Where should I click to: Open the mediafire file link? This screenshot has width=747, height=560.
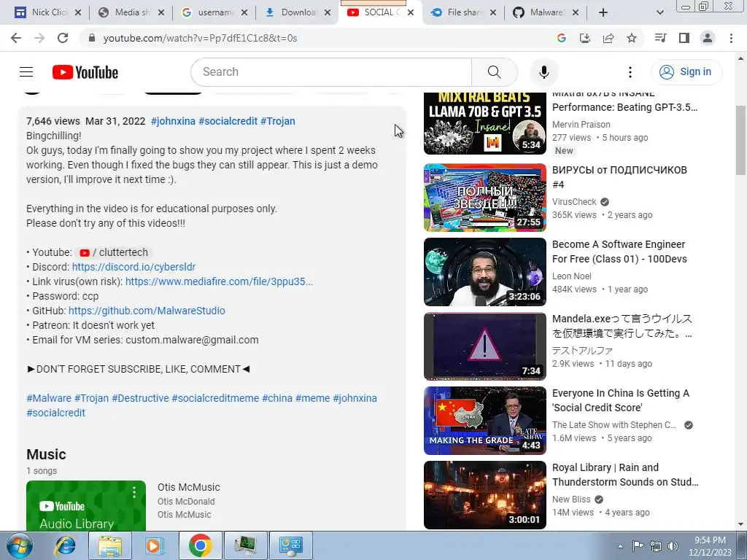(219, 281)
